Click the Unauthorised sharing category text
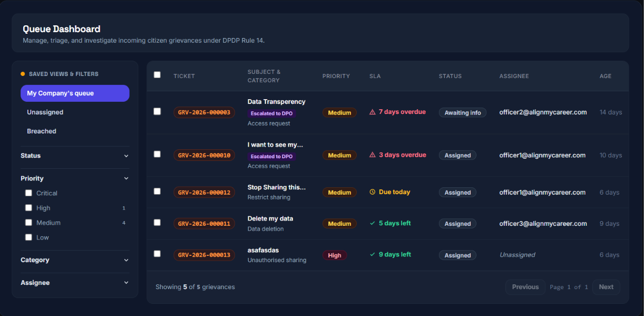The image size is (644, 316). (277, 260)
